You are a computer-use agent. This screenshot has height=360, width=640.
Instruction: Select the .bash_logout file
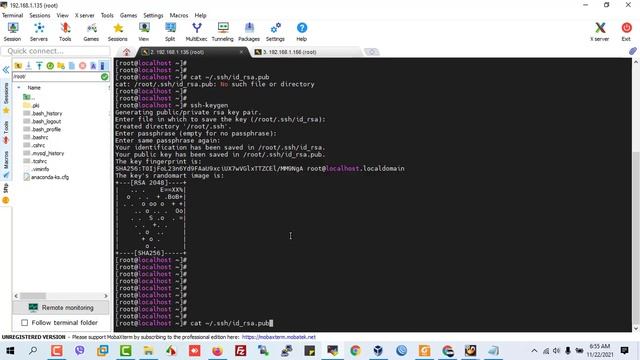pos(42,121)
